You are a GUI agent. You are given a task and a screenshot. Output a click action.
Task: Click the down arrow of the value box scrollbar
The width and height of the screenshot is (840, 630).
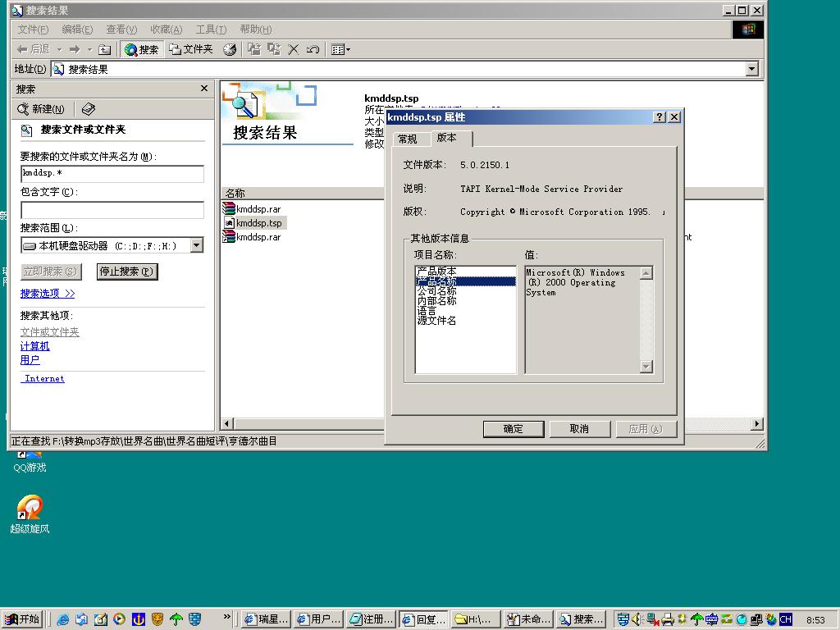point(646,367)
